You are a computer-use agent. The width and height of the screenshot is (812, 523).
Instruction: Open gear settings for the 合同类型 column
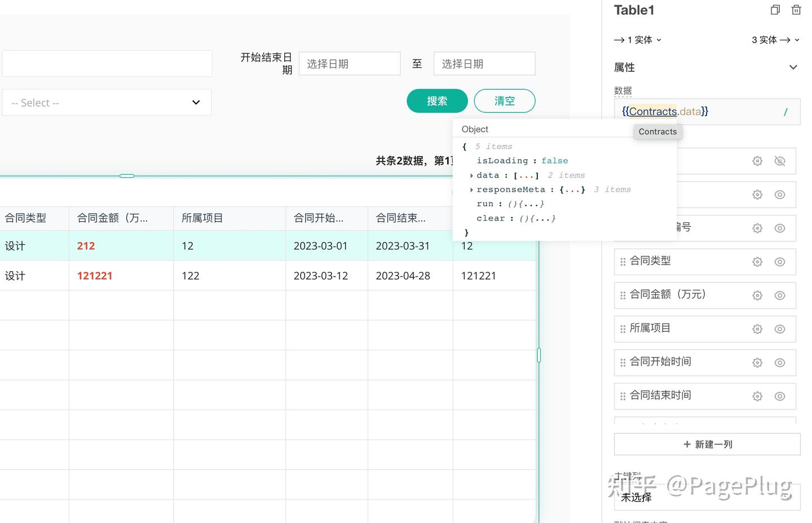pyautogui.click(x=757, y=261)
